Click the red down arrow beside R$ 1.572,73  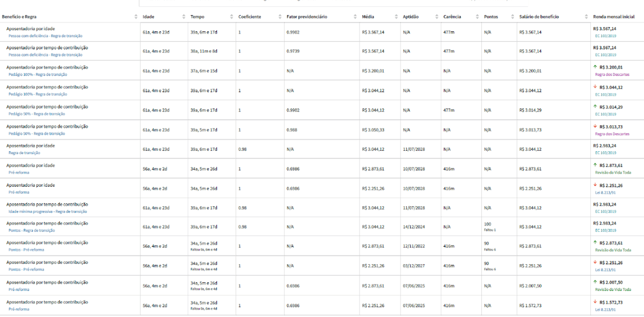pyautogui.click(x=595, y=302)
